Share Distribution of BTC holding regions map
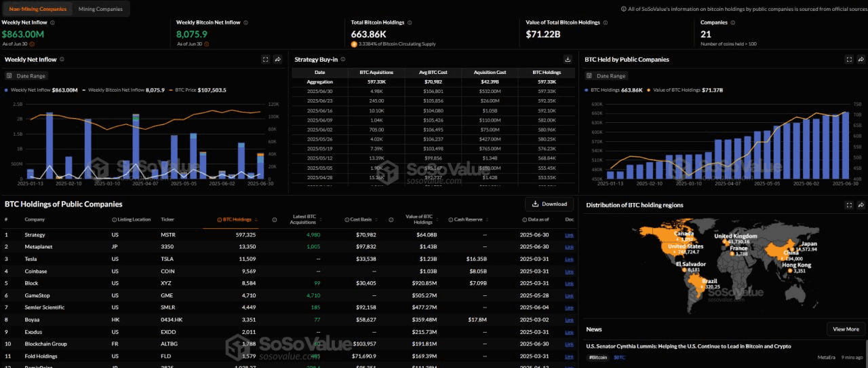868x368 pixels. click(x=862, y=204)
